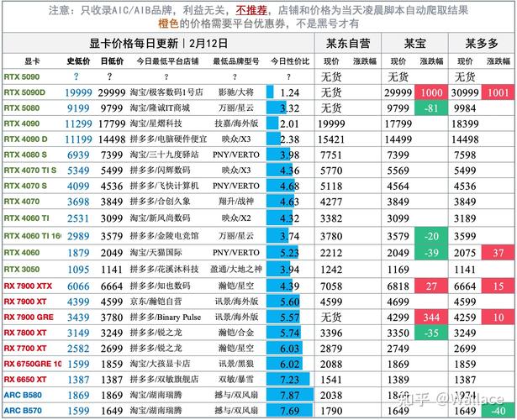Click the red '27' change cell for RX 7900 XTX

coord(431,286)
